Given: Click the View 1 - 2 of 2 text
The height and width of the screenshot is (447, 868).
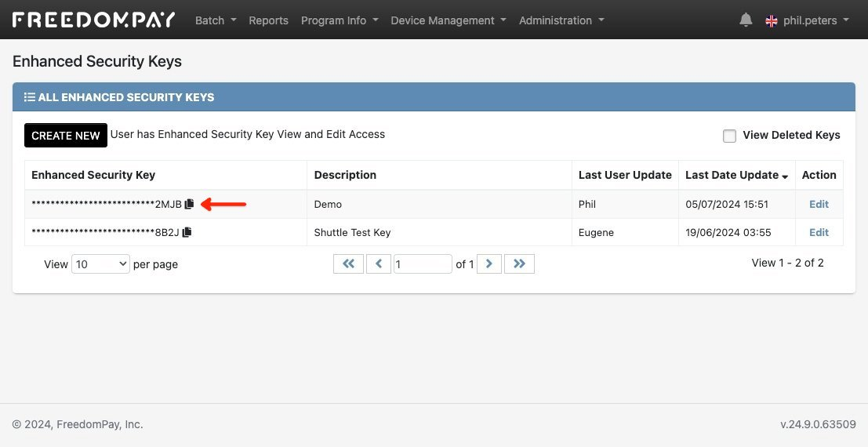Looking at the screenshot, I should point(787,263).
